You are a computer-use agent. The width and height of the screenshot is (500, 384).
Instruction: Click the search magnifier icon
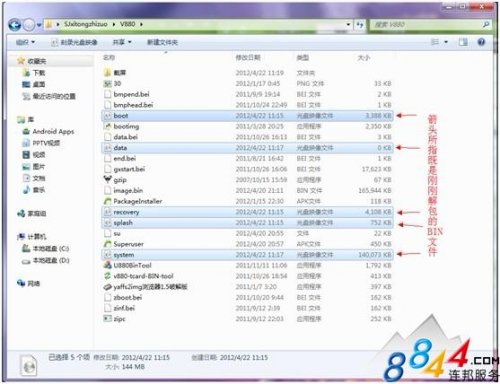coord(486,24)
